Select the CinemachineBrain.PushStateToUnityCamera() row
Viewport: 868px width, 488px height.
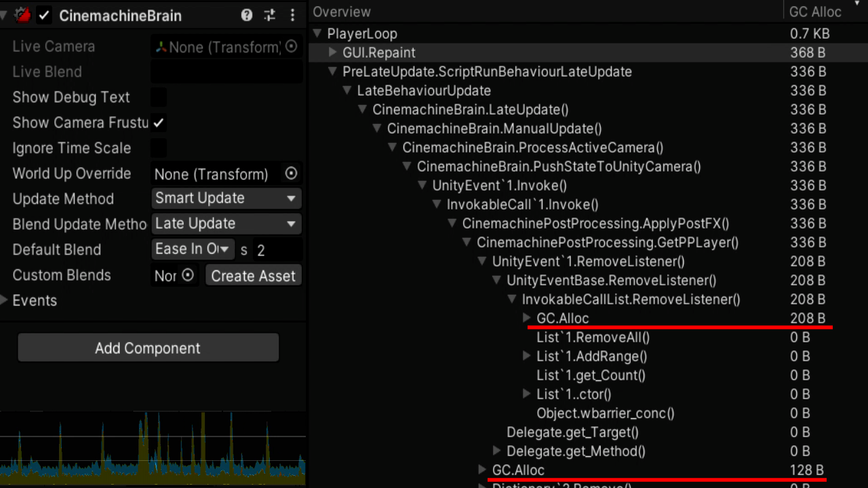588,166
